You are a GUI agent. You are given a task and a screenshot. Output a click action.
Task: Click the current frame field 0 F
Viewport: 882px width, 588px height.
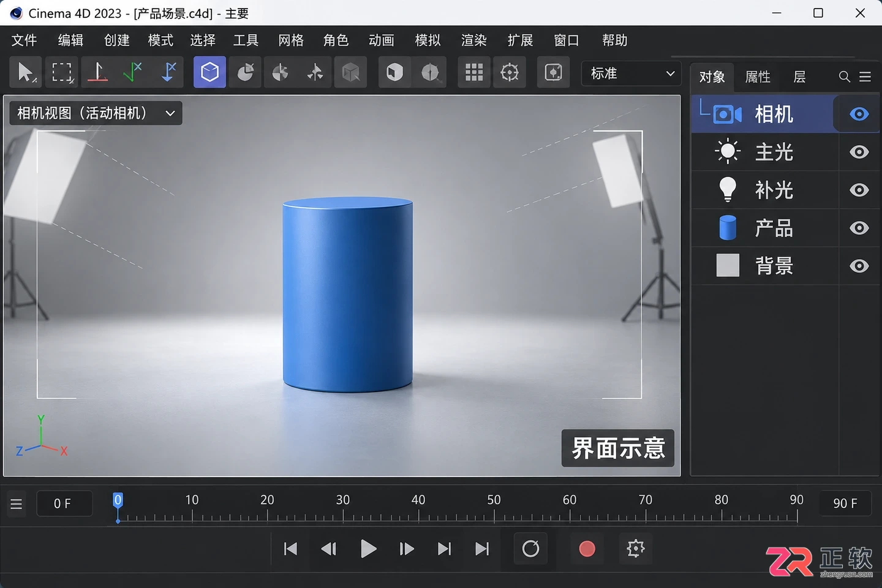64,503
